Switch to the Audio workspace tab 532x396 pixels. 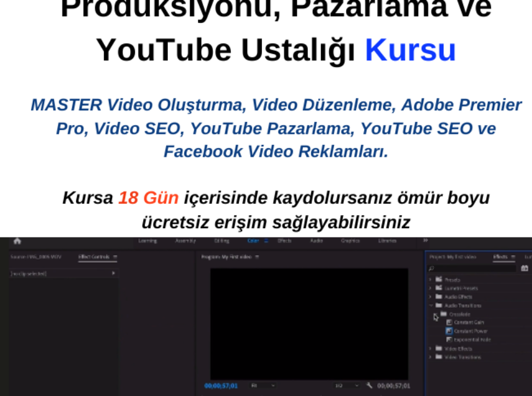(x=316, y=241)
